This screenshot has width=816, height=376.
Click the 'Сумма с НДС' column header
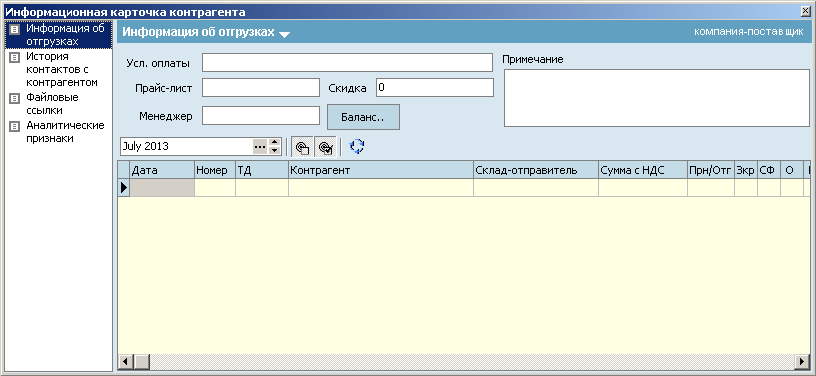click(643, 171)
